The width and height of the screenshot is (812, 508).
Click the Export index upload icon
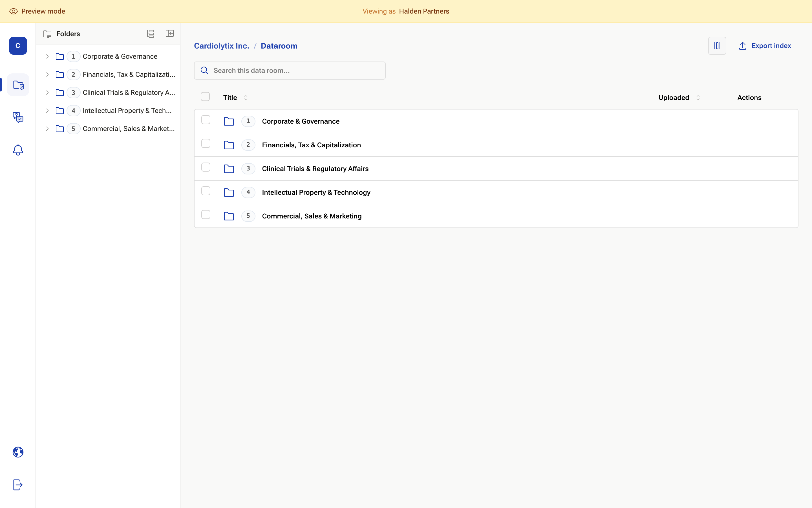click(x=743, y=46)
